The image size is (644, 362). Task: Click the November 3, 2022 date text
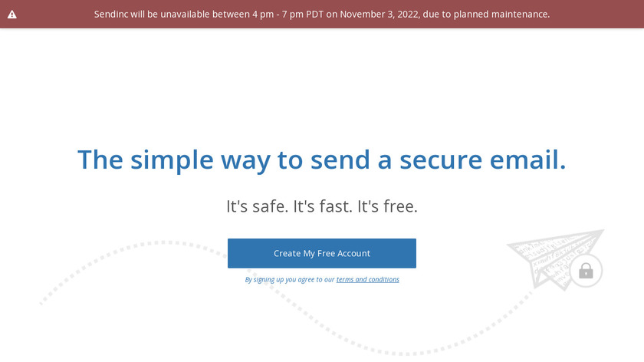point(380,15)
